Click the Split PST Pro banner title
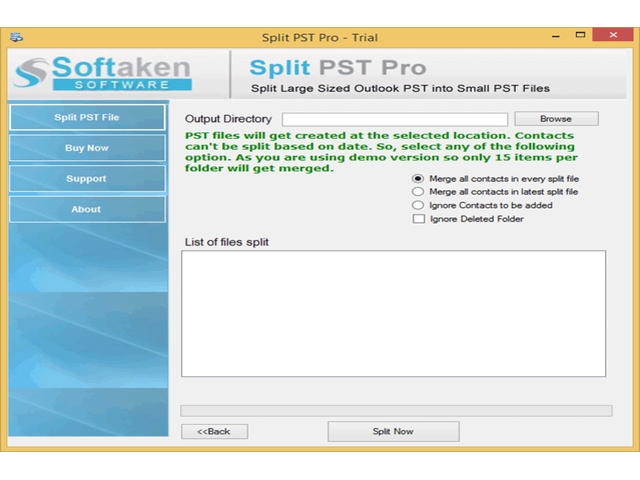Image resolution: width=640 pixels, height=480 pixels. [x=337, y=68]
